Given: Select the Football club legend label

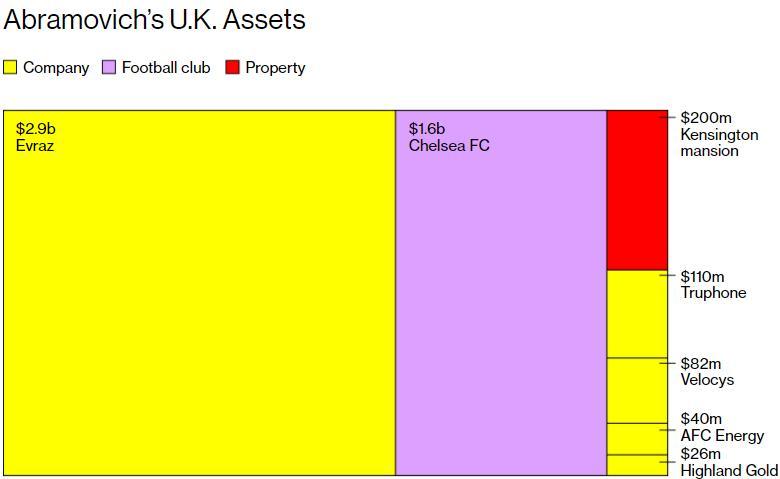Looking at the screenshot, I should (x=166, y=67).
